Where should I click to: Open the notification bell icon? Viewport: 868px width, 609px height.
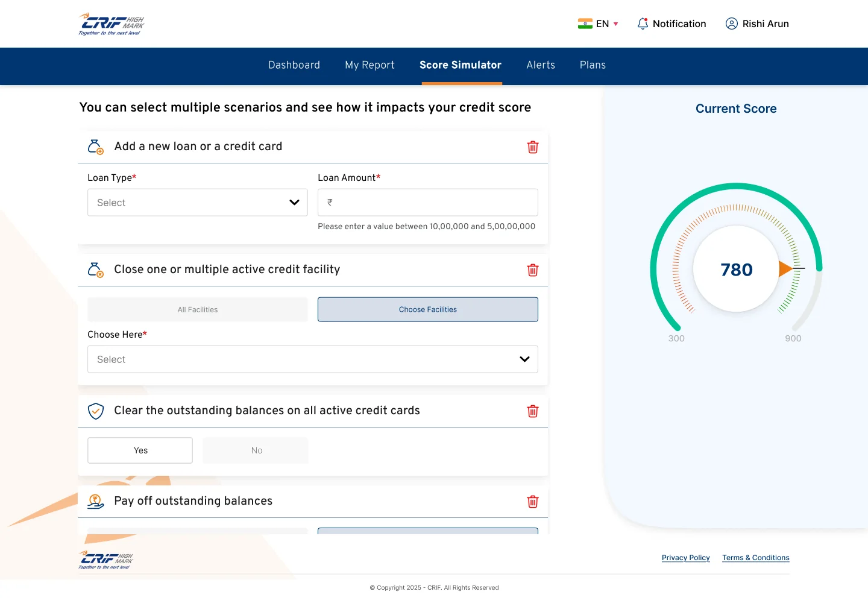click(x=643, y=24)
